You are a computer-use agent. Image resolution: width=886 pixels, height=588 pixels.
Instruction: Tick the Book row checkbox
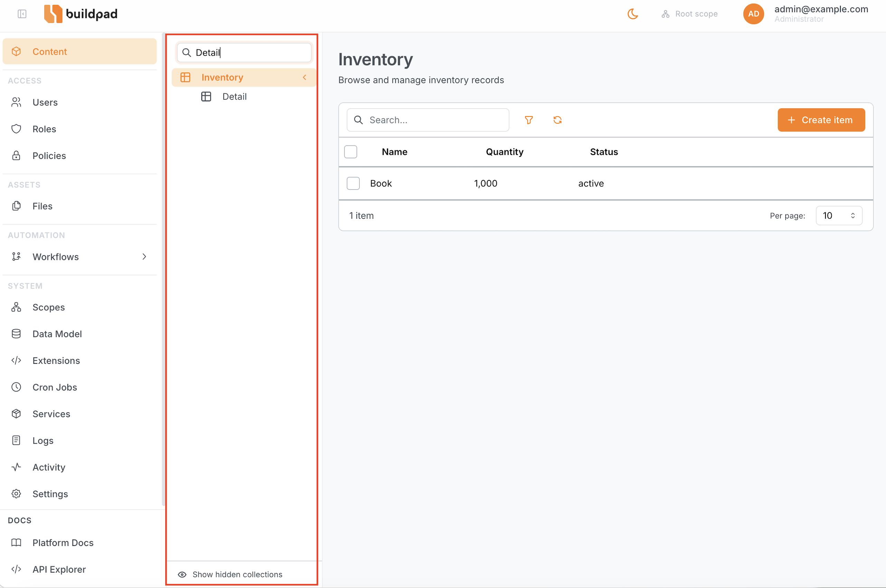tap(353, 183)
